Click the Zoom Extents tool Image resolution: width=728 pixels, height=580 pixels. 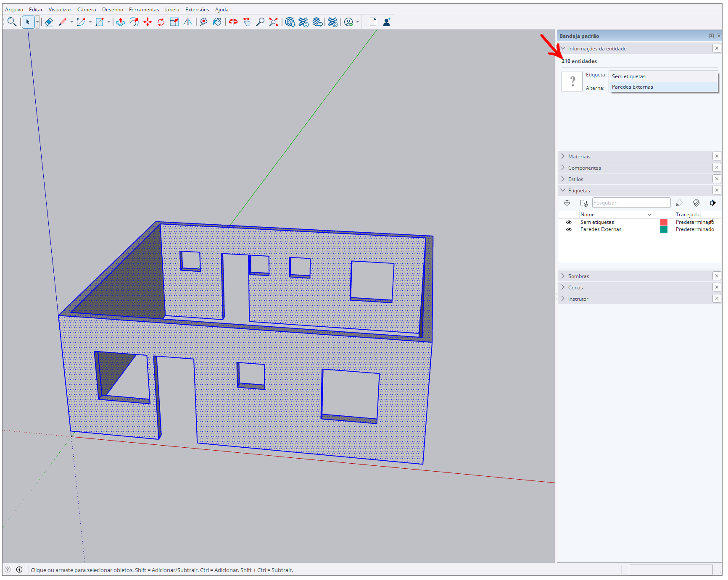click(274, 22)
